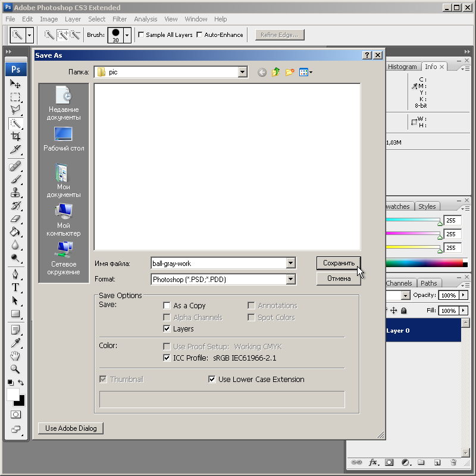The width and height of the screenshot is (476, 476).
Task: Select the History Brush tool
Action: (x=15, y=206)
